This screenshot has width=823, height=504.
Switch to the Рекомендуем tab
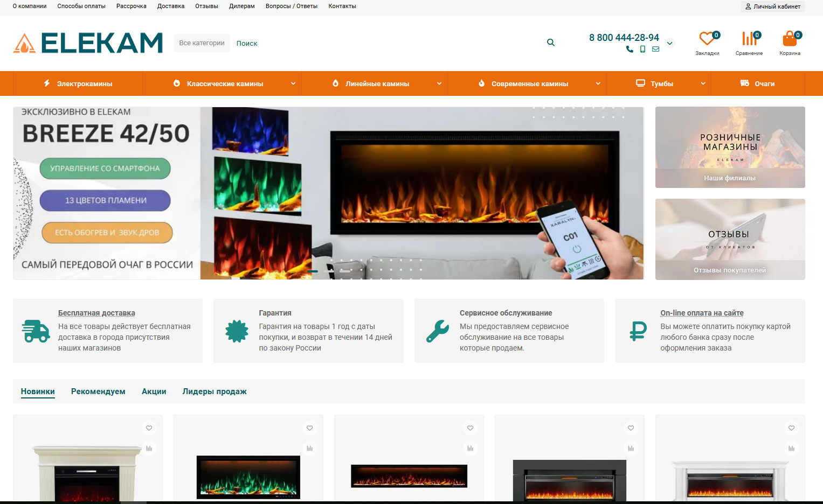(98, 391)
